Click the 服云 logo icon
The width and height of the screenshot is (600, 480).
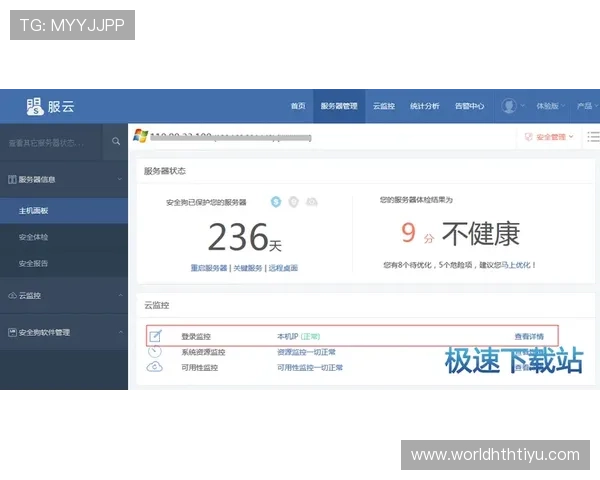(x=34, y=106)
